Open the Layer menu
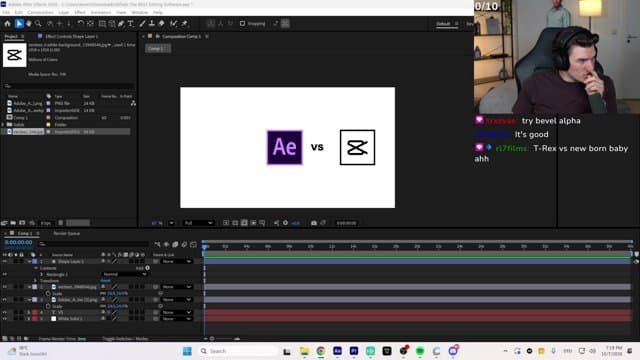The height and width of the screenshot is (360, 640). click(x=64, y=13)
